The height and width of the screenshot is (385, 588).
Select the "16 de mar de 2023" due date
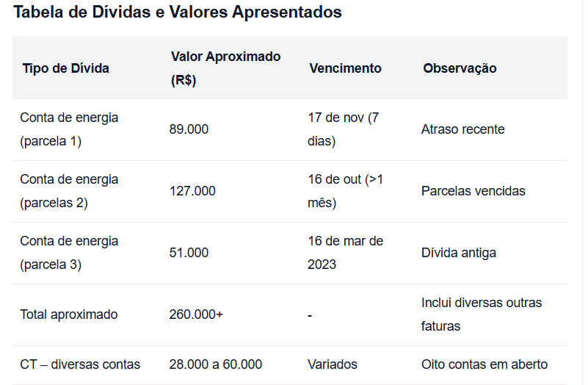(345, 253)
